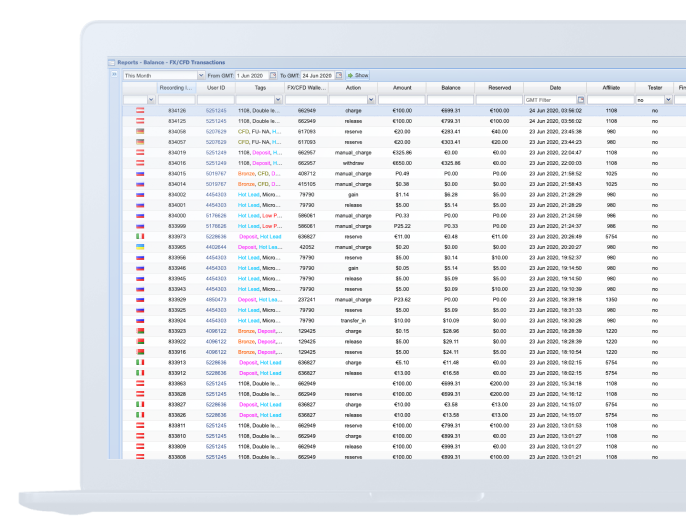Click the flag icon in row 834126

click(140, 110)
